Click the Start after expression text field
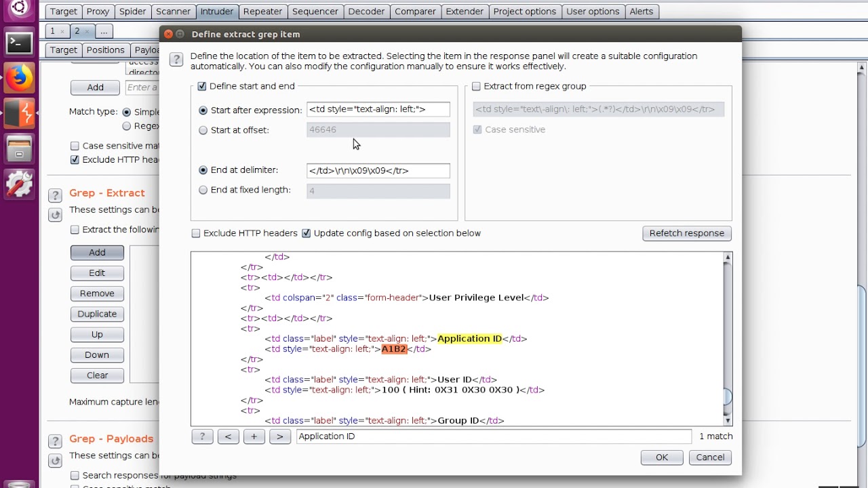Viewport: 868px width, 488px height. (x=378, y=109)
